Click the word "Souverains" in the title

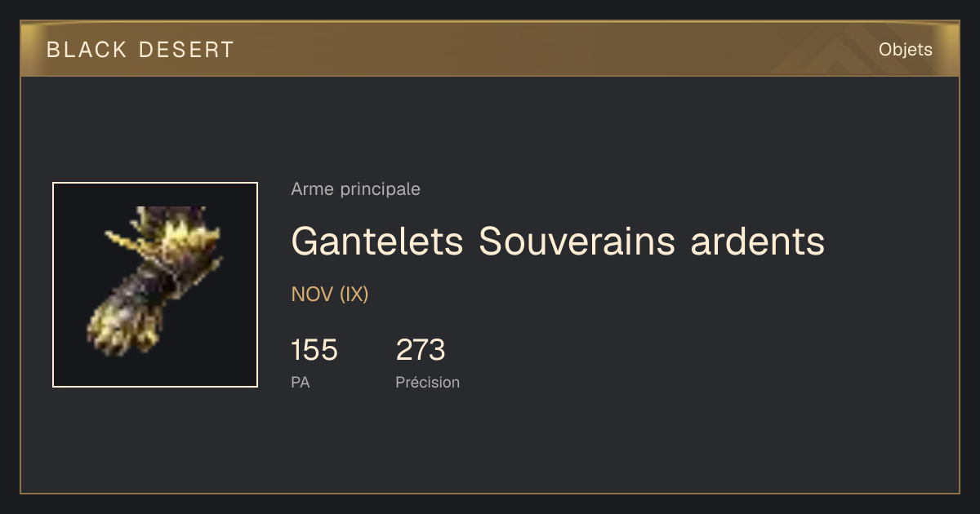[577, 241]
